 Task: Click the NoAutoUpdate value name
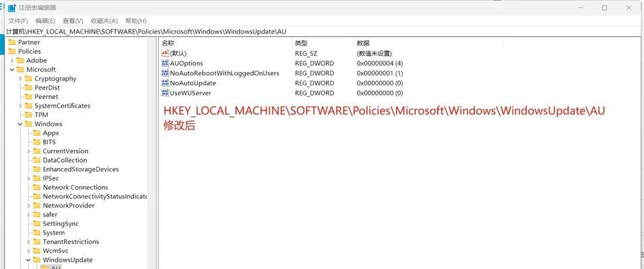point(193,83)
